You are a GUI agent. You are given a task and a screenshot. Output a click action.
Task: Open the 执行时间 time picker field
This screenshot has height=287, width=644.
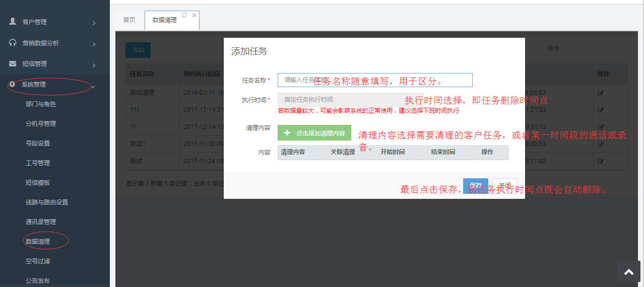[343, 100]
